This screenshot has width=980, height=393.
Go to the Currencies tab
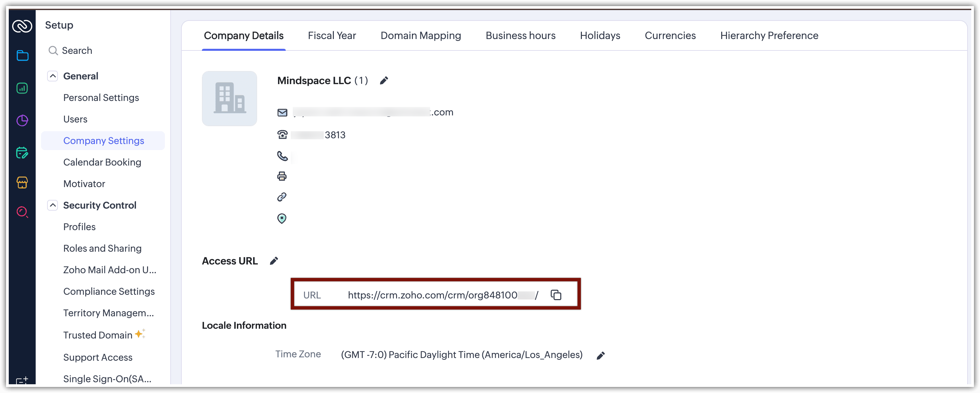[x=670, y=35]
